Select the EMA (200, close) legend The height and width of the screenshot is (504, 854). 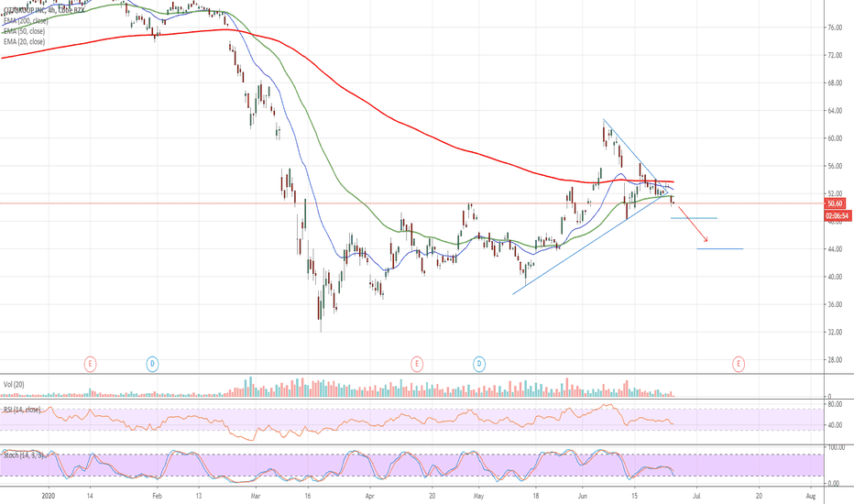pyautogui.click(x=26, y=21)
